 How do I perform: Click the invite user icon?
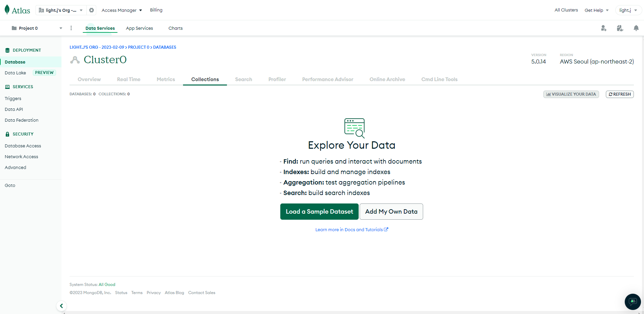(604, 28)
